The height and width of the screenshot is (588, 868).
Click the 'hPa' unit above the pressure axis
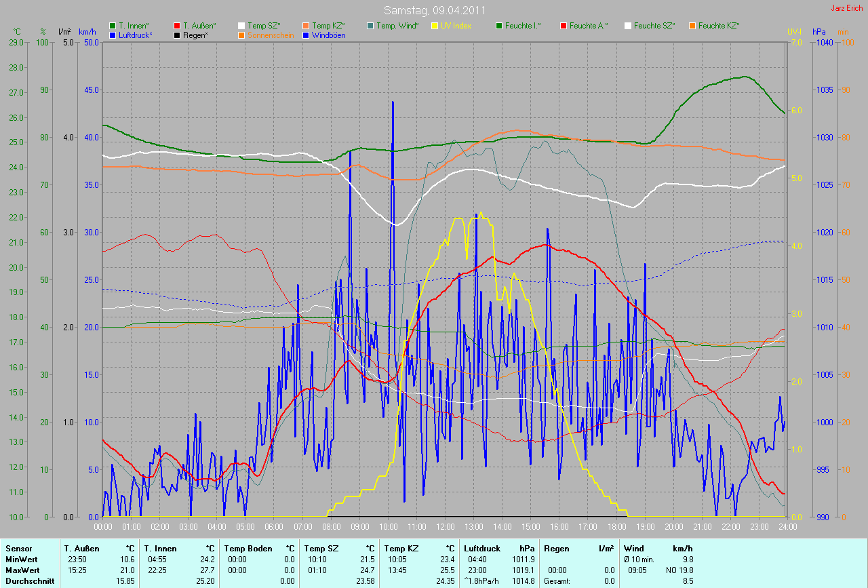click(820, 32)
